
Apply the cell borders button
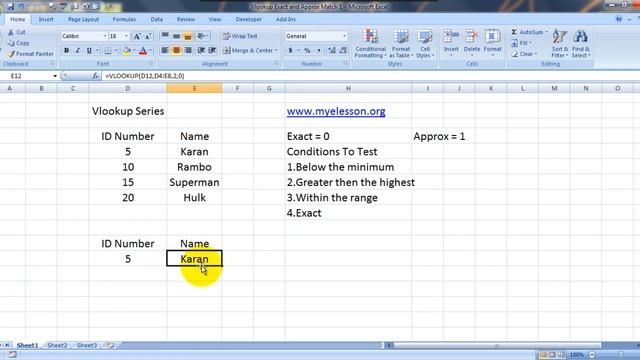108,51
